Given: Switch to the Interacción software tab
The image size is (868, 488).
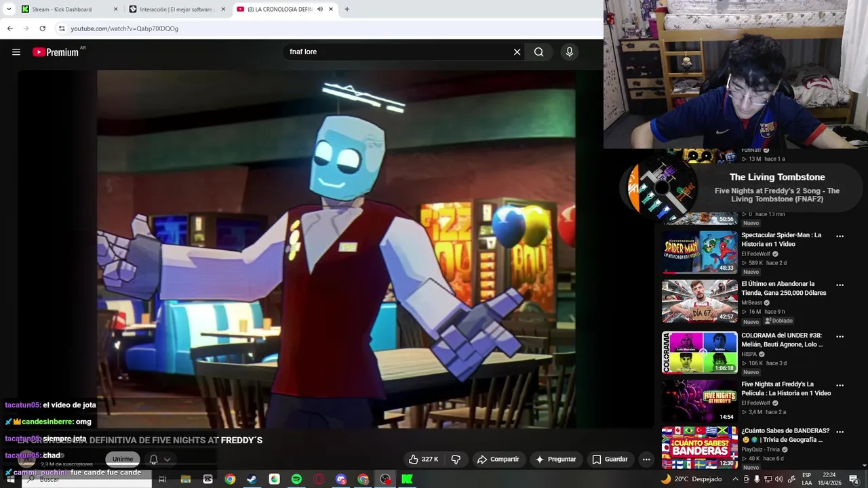Looking at the screenshot, I should point(176,9).
